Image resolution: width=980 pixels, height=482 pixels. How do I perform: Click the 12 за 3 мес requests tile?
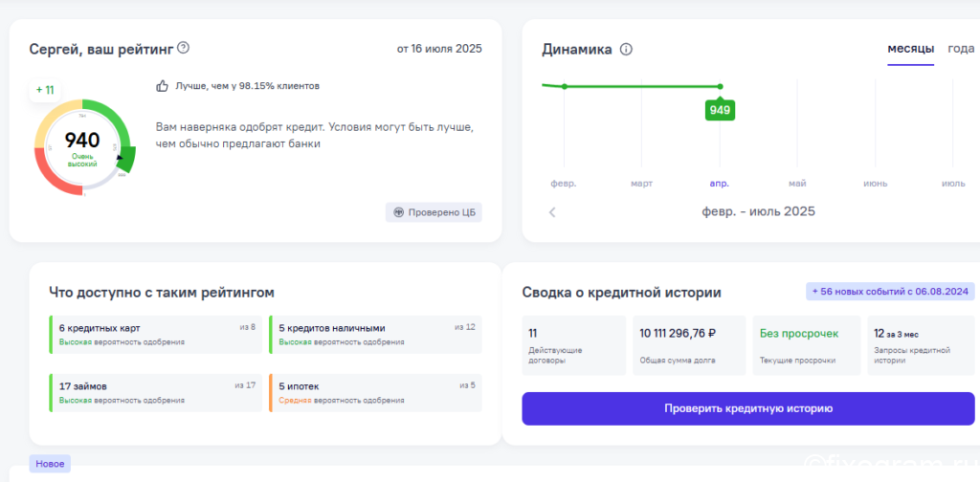(x=921, y=345)
